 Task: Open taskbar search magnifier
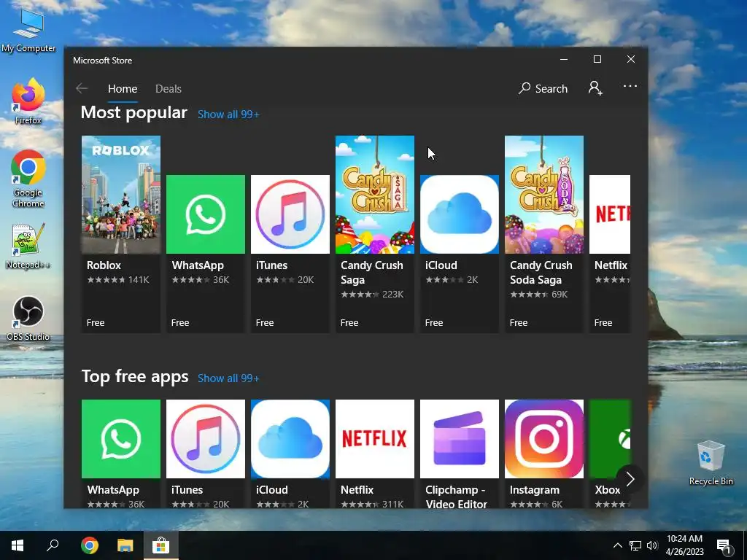pos(53,545)
